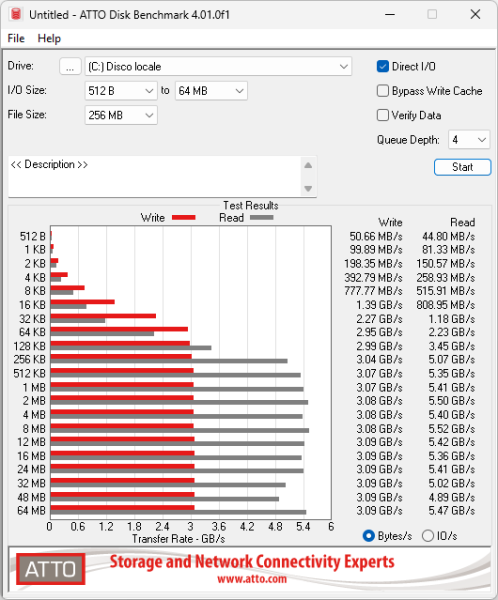Image resolution: width=498 pixels, height=600 pixels.
Task: Click the 48 MB row label in chart
Action: 31,497
